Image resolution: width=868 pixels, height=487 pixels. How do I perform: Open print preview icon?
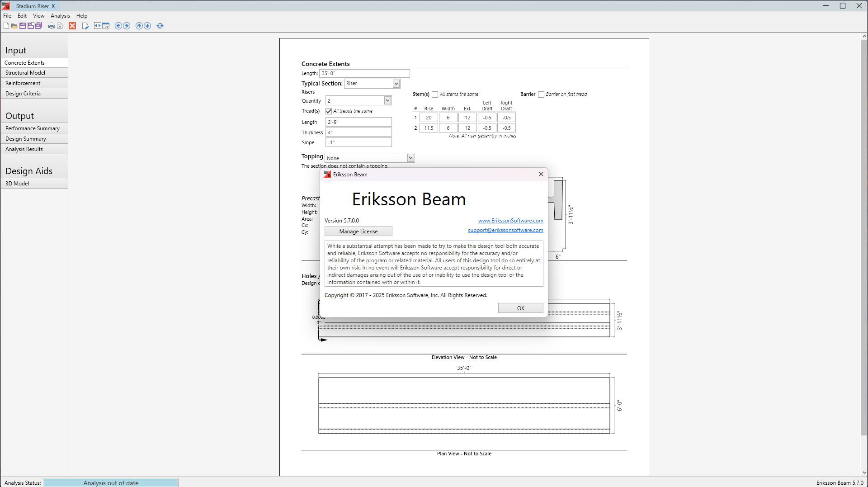click(x=60, y=26)
